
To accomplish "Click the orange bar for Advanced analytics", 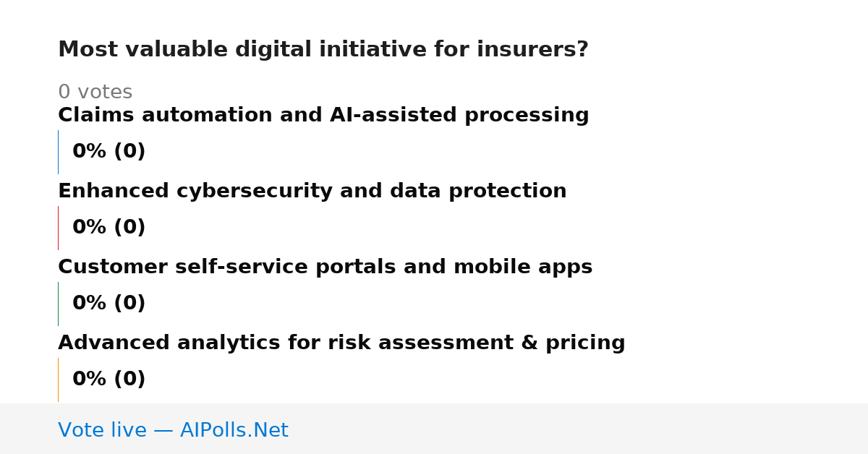I will coord(58,380).
